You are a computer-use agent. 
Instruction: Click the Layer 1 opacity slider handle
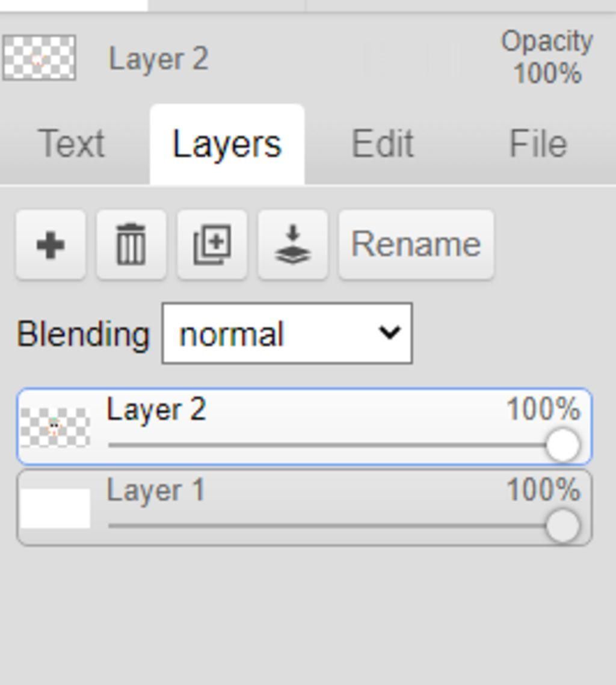563,526
